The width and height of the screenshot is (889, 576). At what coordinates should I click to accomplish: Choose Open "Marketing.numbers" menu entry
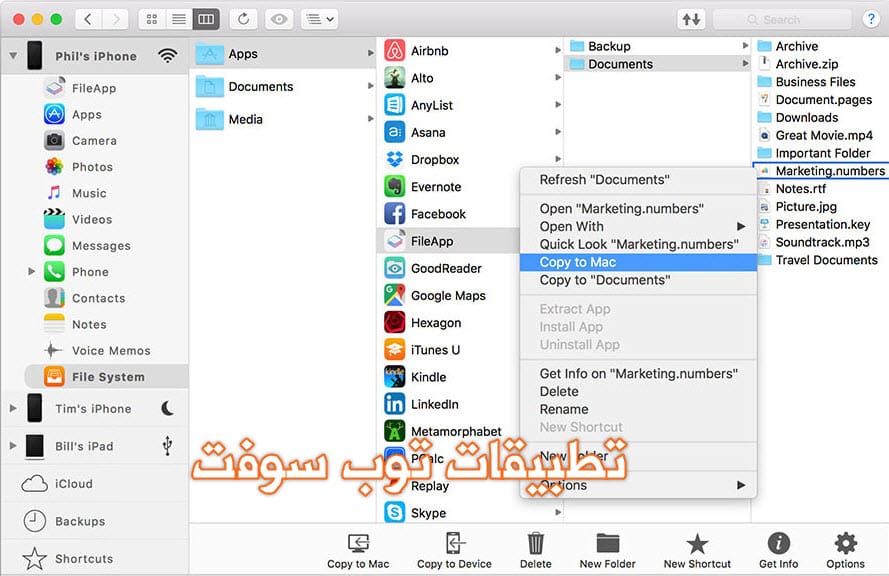[638, 208]
